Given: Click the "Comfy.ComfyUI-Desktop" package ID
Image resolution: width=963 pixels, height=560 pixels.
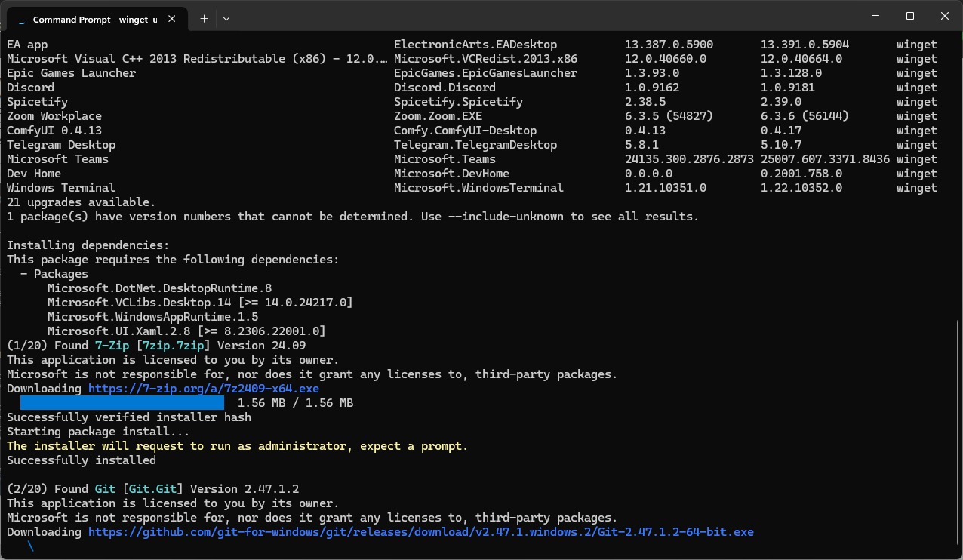Looking at the screenshot, I should coord(466,131).
